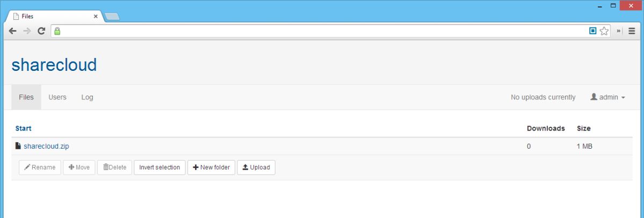644x218 pixels.
Task: Click the Delete button
Action: click(114, 168)
